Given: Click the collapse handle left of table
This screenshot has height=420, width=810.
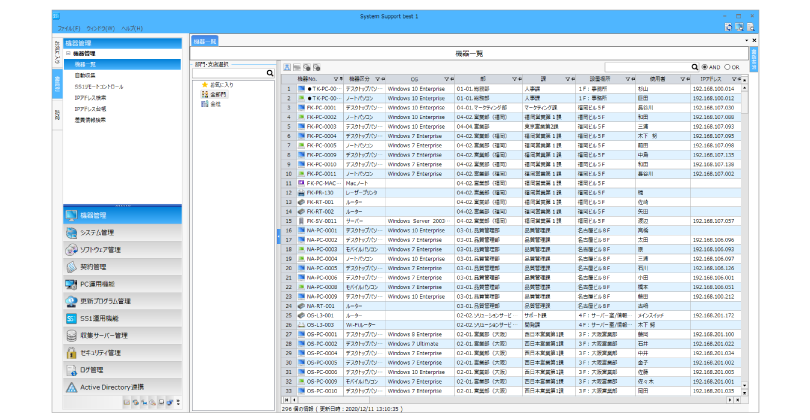Looking at the screenshot, I should point(278,237).
